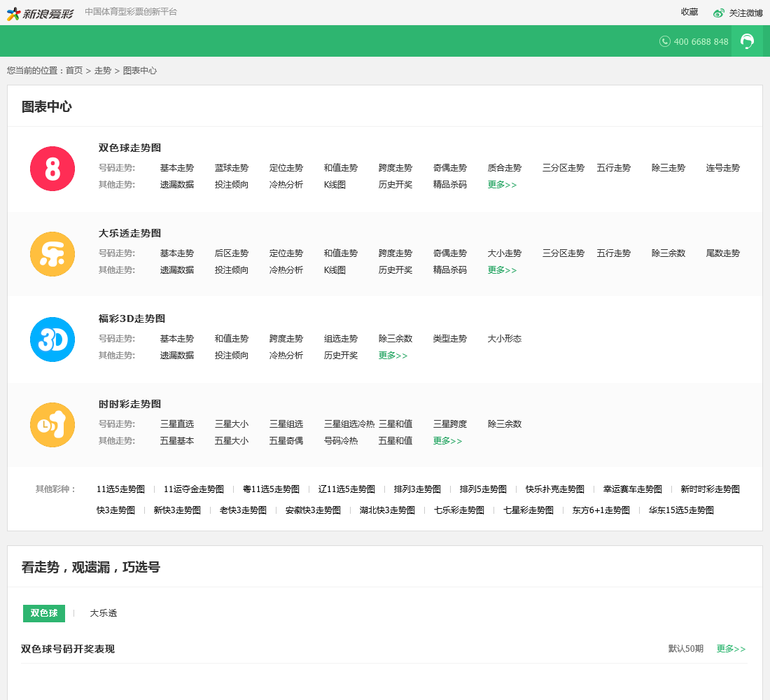Open 快3走势图 link

point(116,510)
